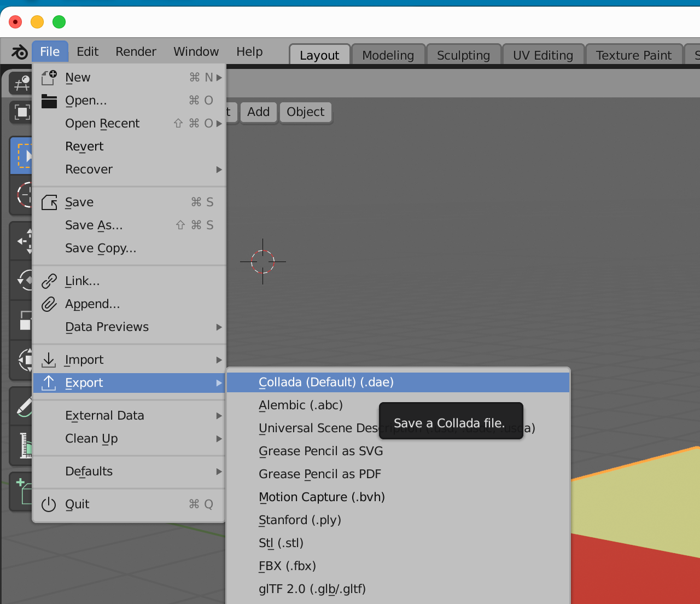
Task: Export as Universal Scene Description
Action: [398, 428]
